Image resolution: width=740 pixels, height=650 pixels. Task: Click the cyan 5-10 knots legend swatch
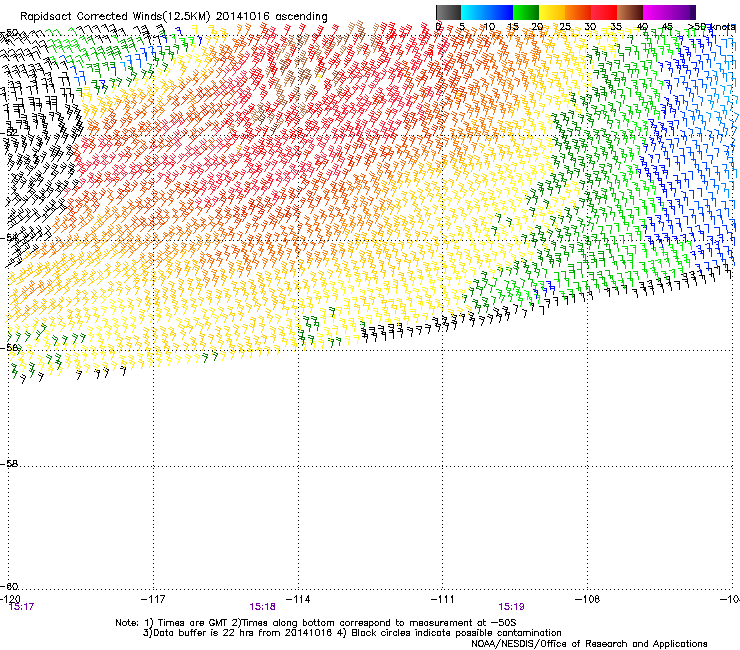click(474, 12)
